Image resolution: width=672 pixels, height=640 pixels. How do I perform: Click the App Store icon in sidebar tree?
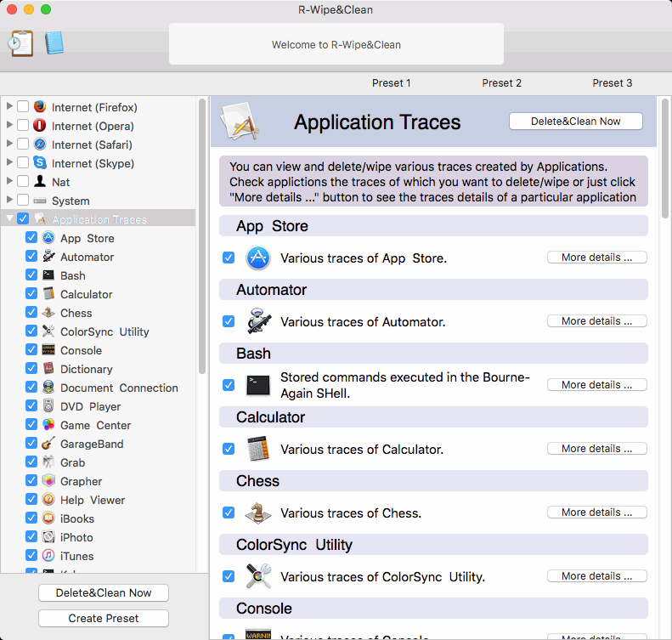(48, 237)
